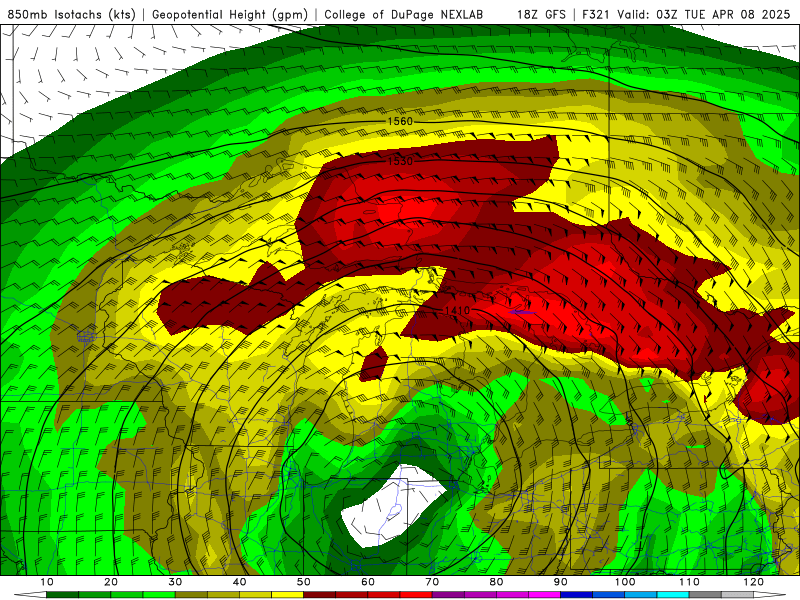This screenshot has height=600, width=800.
Task: Click the "850mb Isotachs (kts)" title text
Action: [x=71, y=15]
